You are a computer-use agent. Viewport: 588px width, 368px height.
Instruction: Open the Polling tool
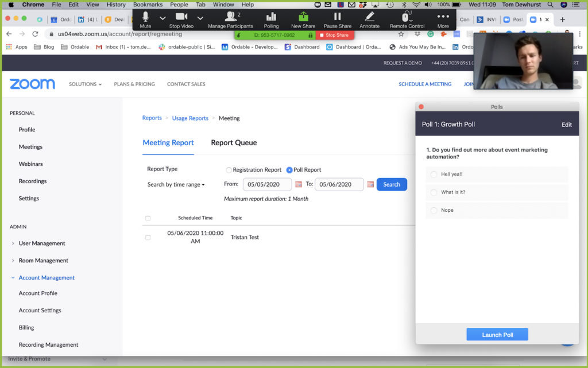click(271, 20)
